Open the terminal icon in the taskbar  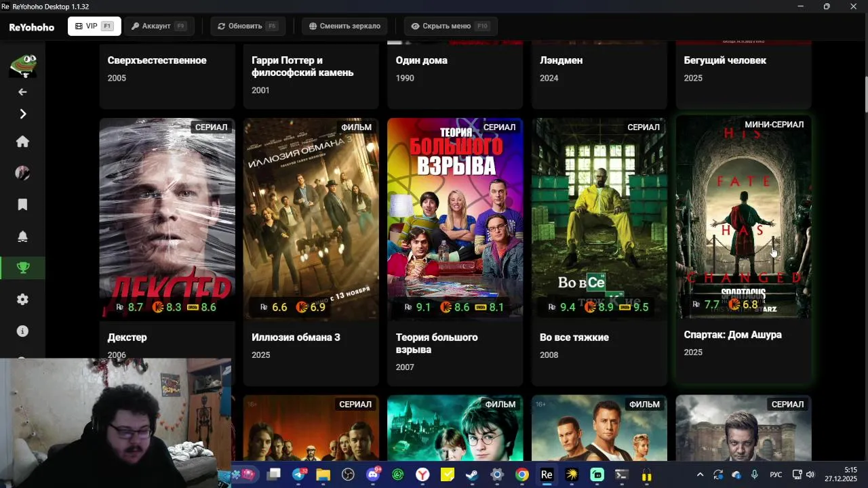[621, 475]
